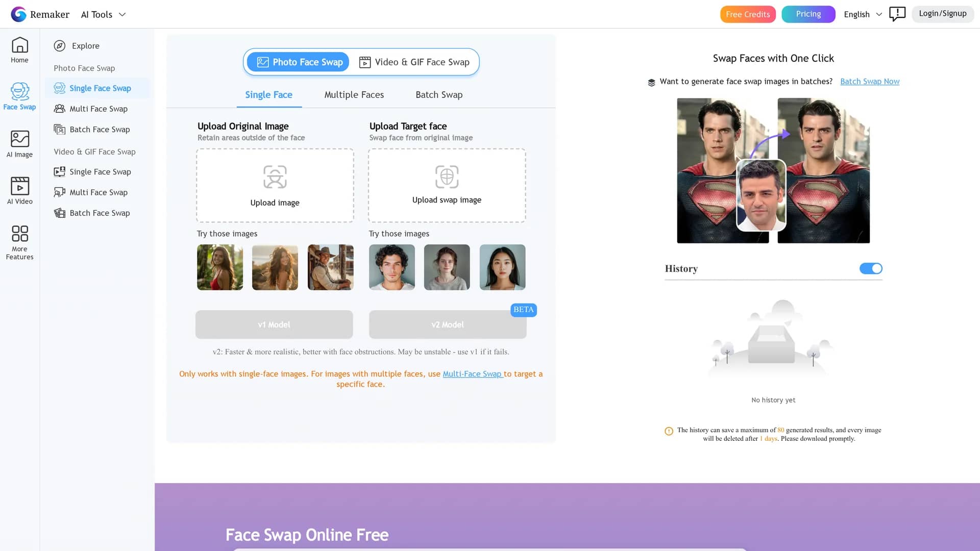Click the Upload image drop area

(x=275, y=185)
